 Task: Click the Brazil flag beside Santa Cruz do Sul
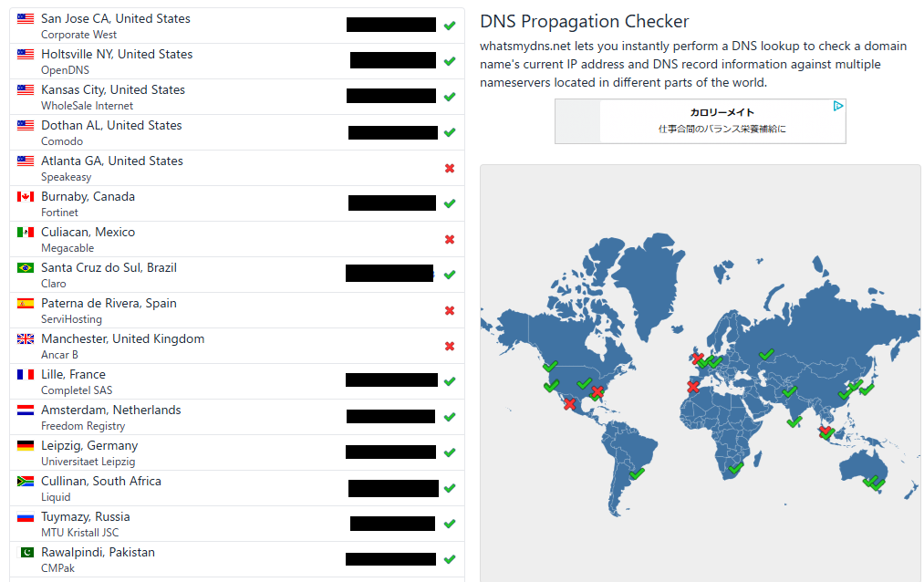26,267
